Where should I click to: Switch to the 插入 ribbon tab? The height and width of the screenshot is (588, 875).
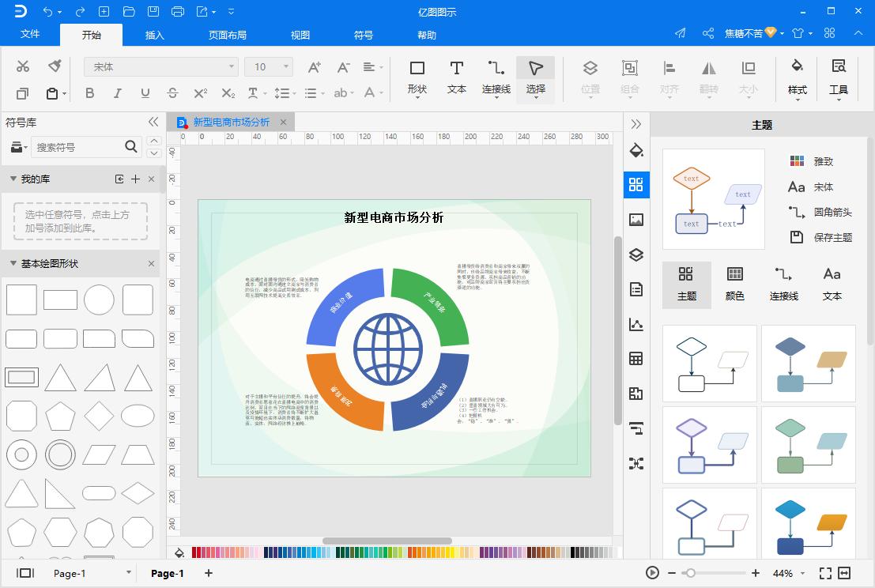155,35
